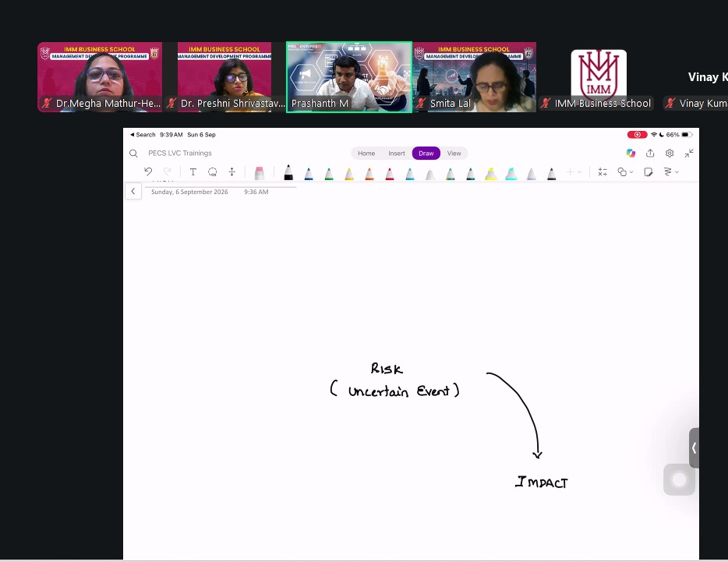
Task: Select the dark blue pen
Action: coord(309,174)
